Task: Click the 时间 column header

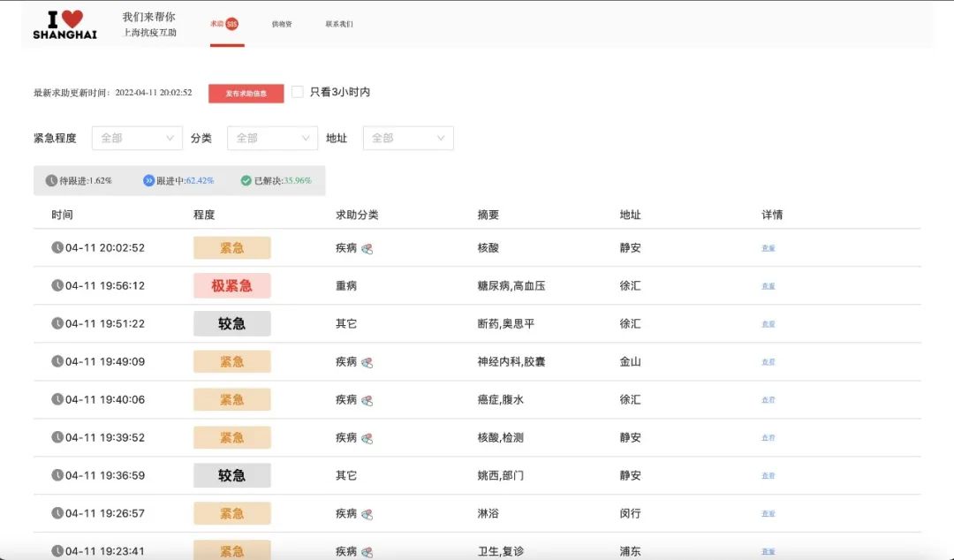Action: [62, 215]
